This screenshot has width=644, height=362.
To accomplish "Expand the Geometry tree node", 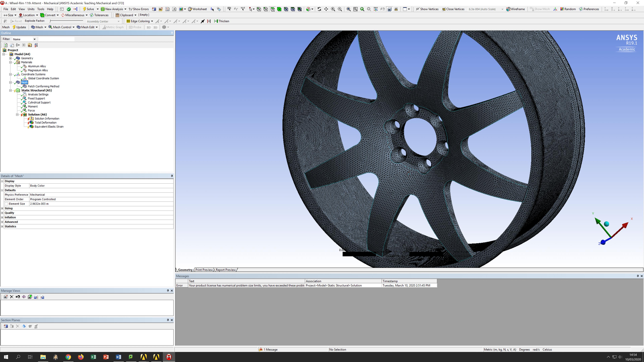I will pyautogui.click(x=11, y=58).
